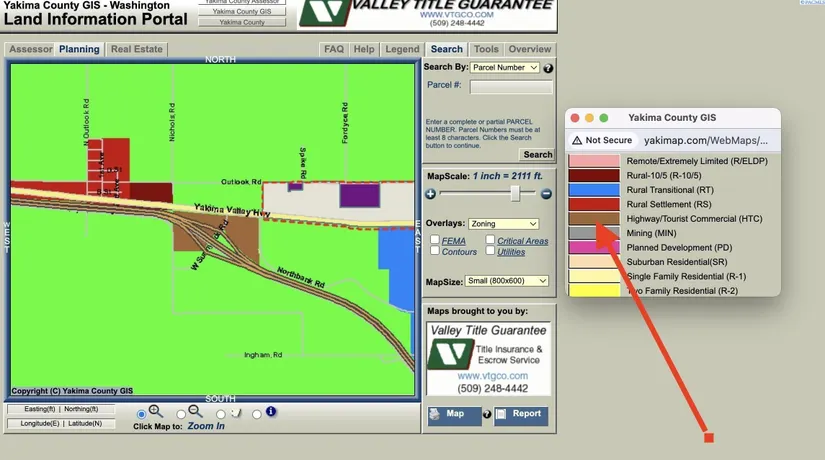
Task: Click the MapScale slider handle
Action: pos(515,194)
